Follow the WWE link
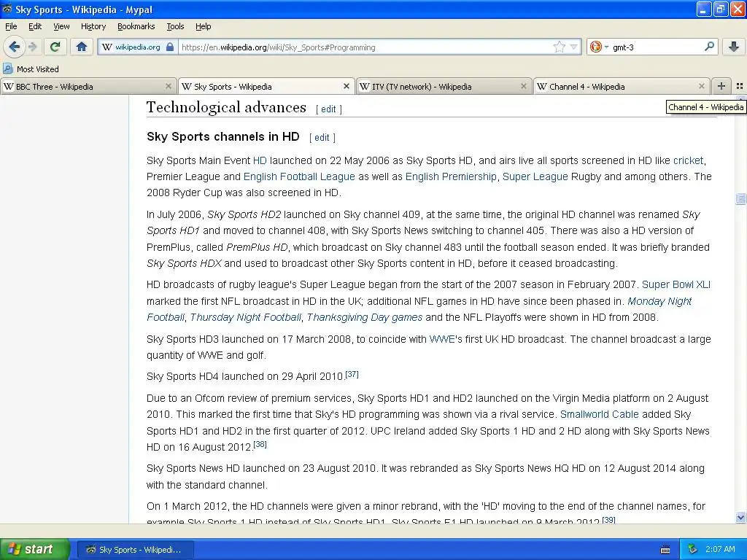Screen dimensions: 747x560 tap(442, 339)
